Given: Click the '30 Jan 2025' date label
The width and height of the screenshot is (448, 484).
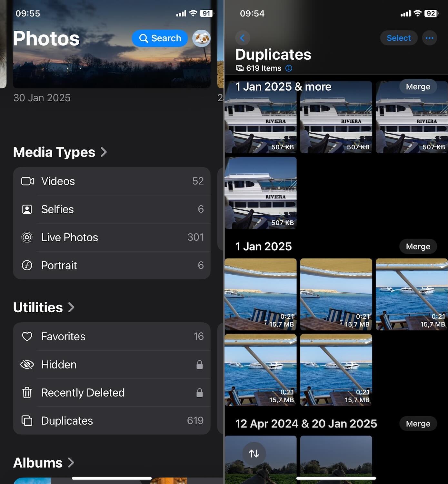Looking at the screenshot, I should click(x=42, y=98).
